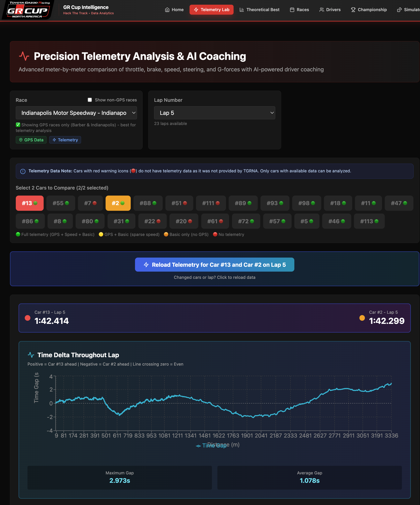Select car #55 for comparison
The height and width of the screenshot is (505, 420).
(61, 203)
